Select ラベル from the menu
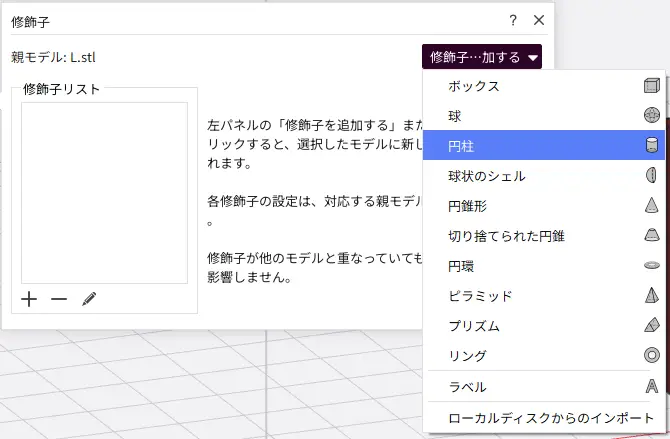Viewport: 670px width, 439px height. tap(468, 387)
